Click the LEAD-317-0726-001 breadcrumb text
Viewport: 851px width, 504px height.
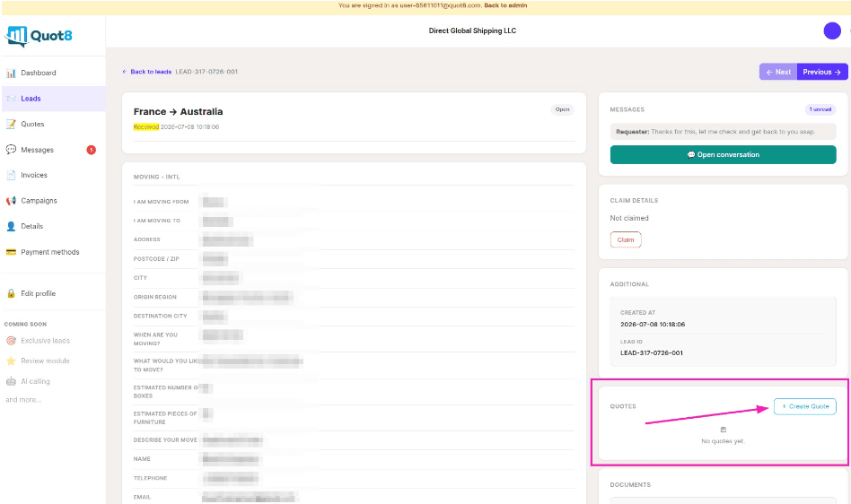tap(206, 72)
